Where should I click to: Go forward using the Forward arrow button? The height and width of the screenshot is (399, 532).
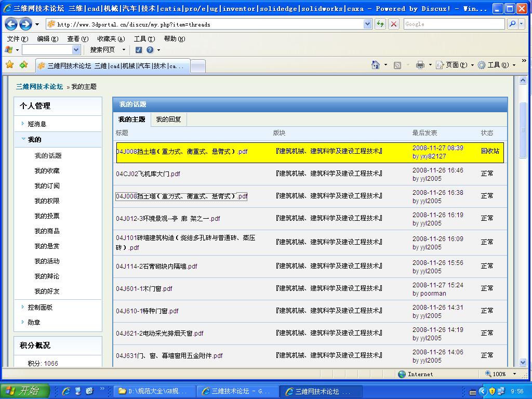(x=25, y=24)
